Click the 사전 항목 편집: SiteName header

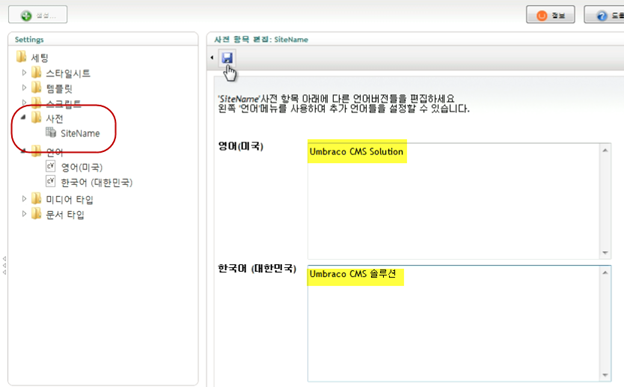[261, 39]
